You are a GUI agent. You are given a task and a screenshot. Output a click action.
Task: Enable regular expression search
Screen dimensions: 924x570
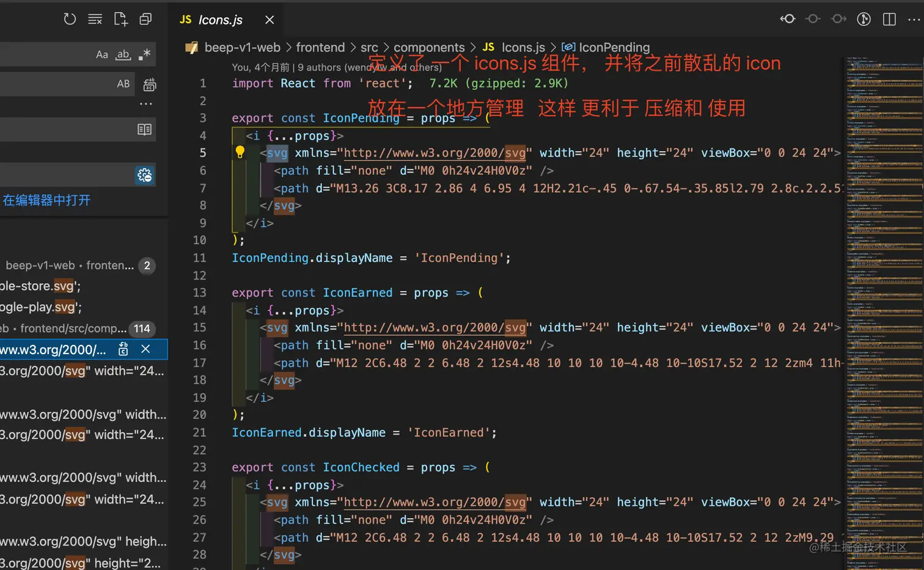[x=144, y=54]
